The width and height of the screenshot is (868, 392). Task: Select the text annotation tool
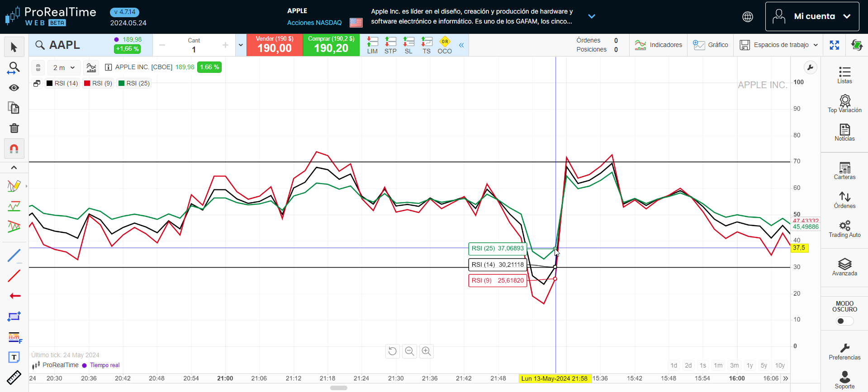(14, 357)
